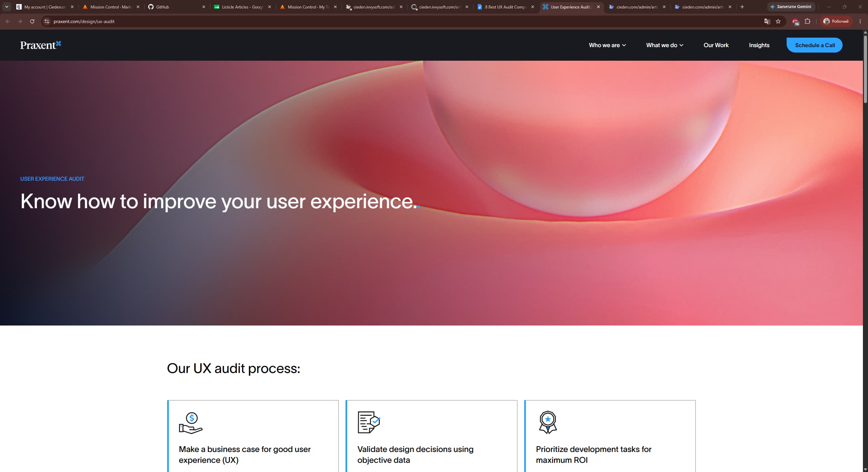The height and width of the screenshot is (472, 868).
Task: Open the Insights page
Action: (759, 45)
